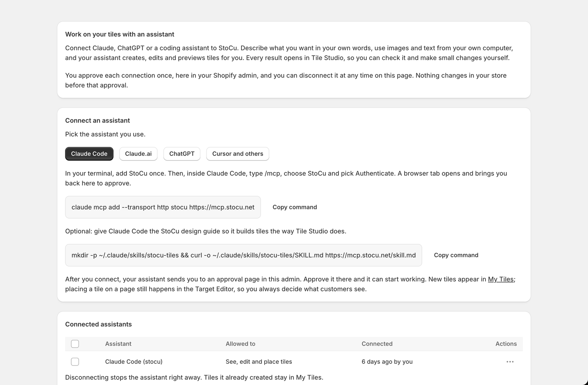The height and width of the screenshot is (385, 588).
Task: Click the '6 days ago by you' cell
Action: pos(387,362)
